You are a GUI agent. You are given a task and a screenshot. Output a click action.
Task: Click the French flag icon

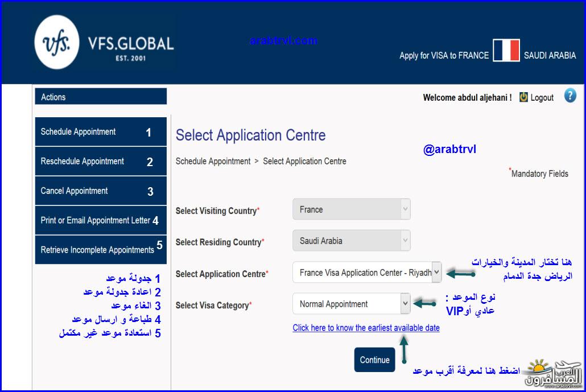click(506, 50)
